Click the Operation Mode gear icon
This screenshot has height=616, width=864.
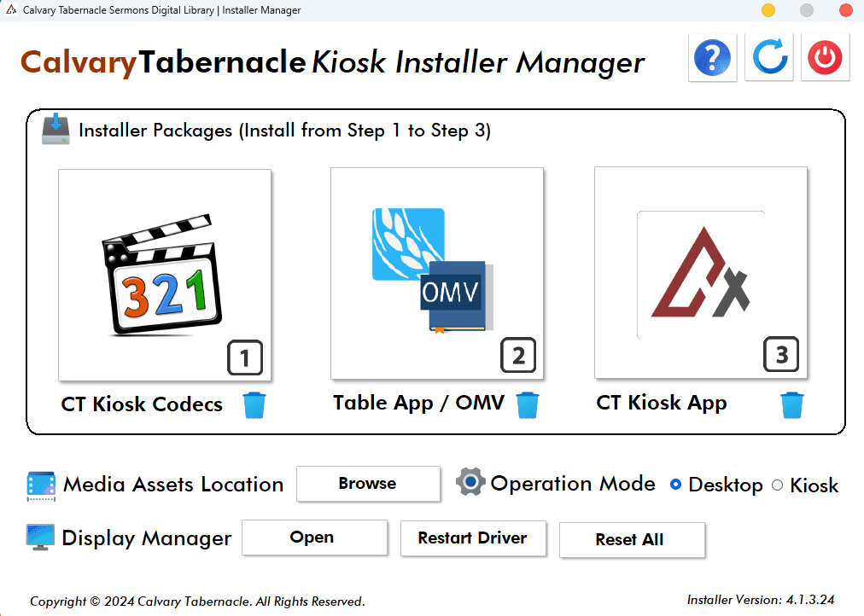pos(470,482)
